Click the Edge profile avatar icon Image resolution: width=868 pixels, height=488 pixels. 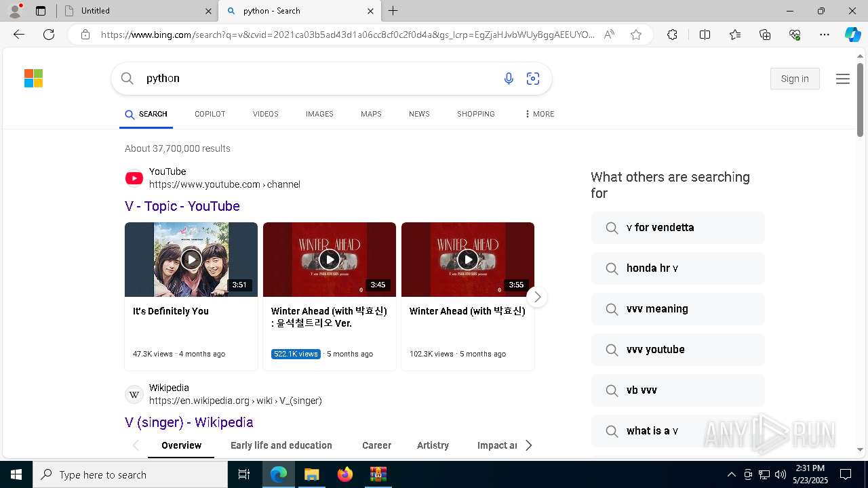[x=15, y=10]
